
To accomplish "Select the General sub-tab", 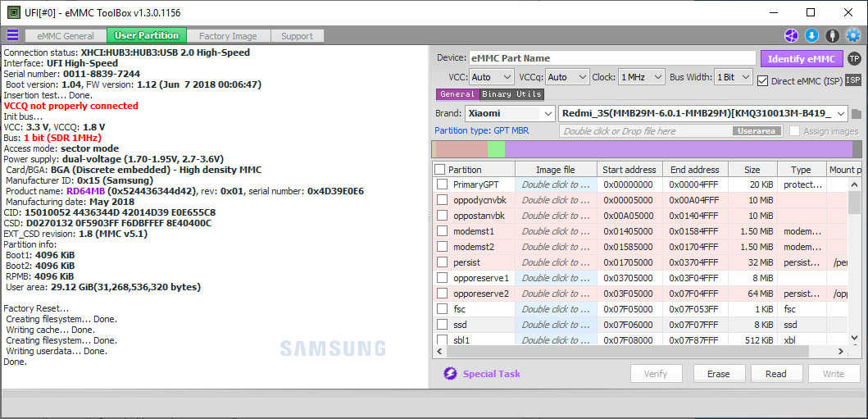I will [x=457, y=94].
